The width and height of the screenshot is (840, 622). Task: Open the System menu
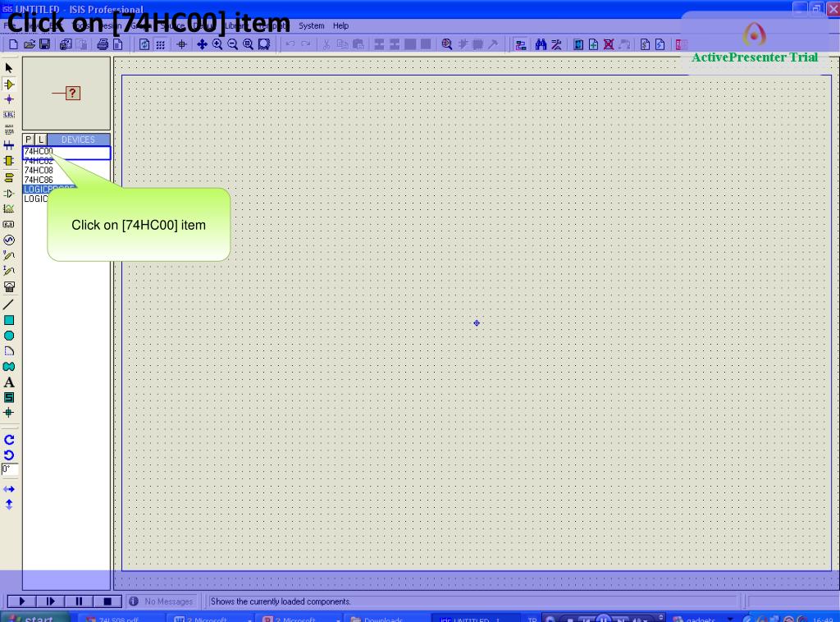pos(311,25)
